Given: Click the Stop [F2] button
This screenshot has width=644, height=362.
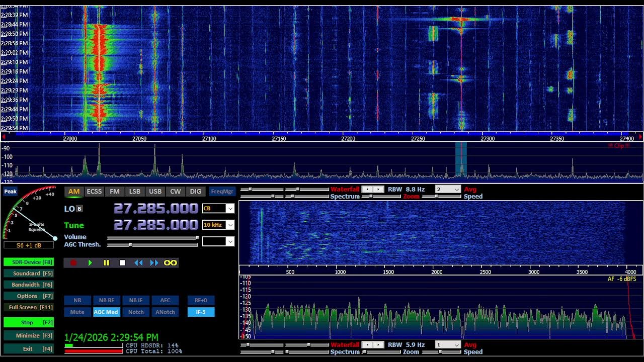Looking at the screenshot, I should point(29,322).
